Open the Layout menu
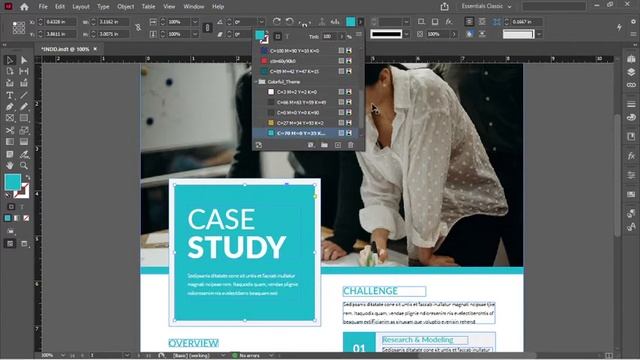640x360 pixels. click(81, 7)
